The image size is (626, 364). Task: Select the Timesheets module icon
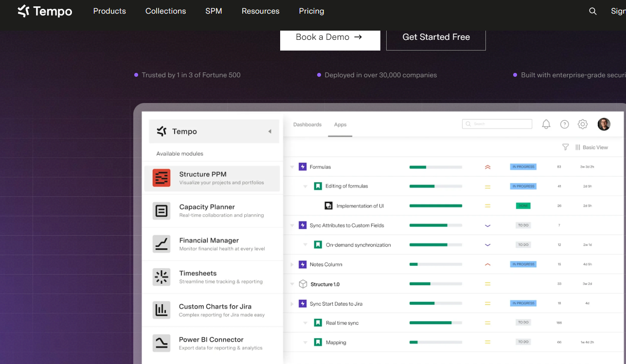click(x=161, y=277)
